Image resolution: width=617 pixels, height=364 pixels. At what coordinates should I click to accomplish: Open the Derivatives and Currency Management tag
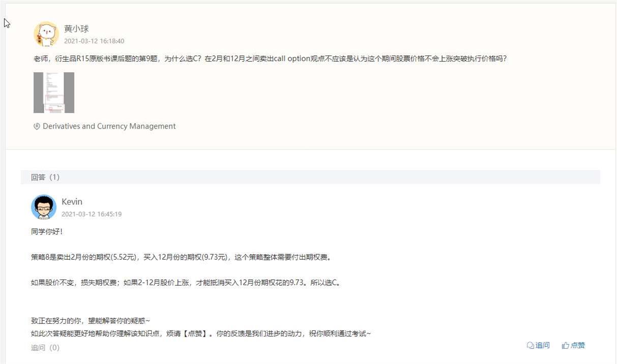109,126
